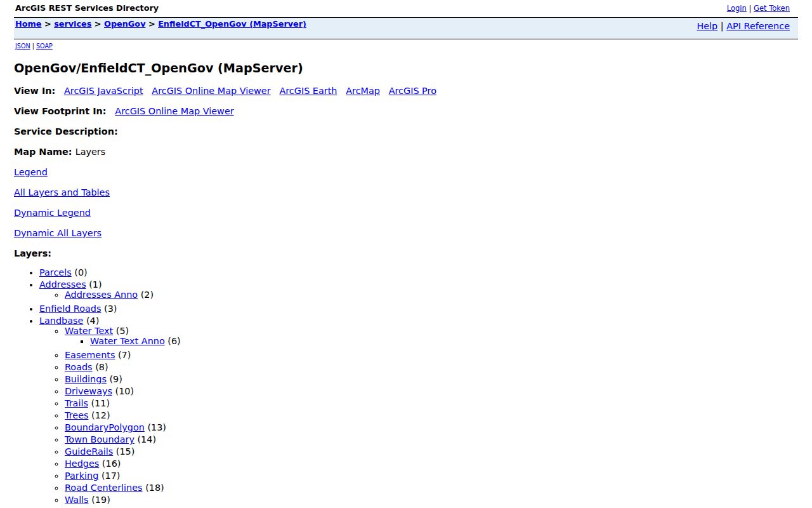812x508 pixels.
Task: Open the API Reference link
Action: [x=758, y=26]
